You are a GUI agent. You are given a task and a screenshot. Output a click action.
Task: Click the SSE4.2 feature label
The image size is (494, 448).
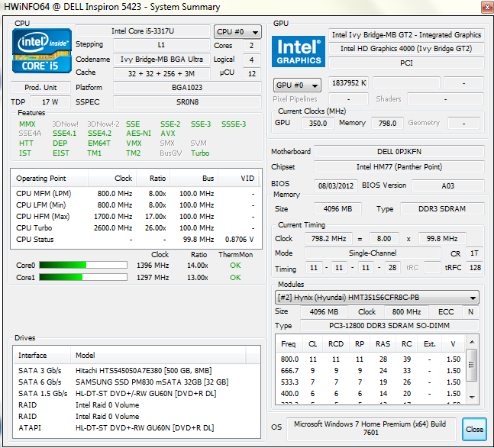click(x=99, y=134)
